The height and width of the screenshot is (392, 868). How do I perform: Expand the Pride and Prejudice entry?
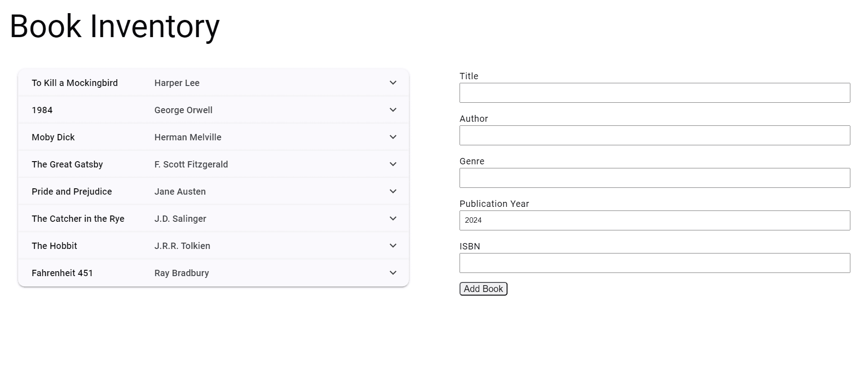393,191
